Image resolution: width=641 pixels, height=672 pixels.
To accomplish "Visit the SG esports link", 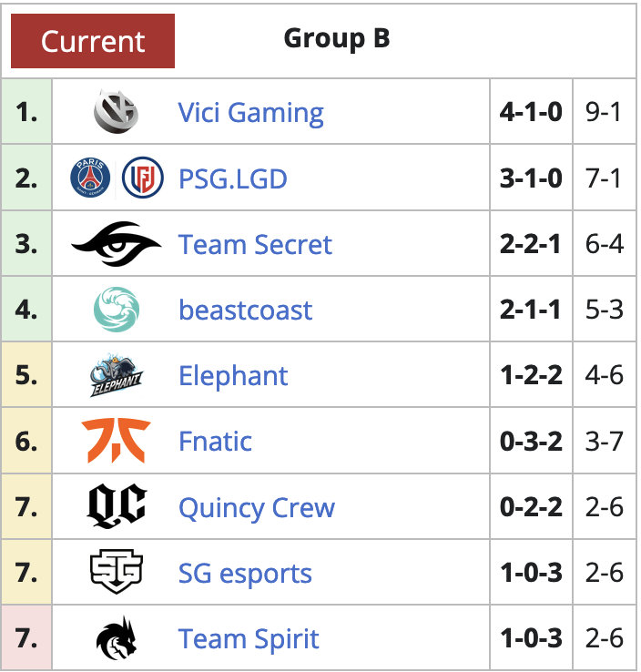I will tap(245, 574).
